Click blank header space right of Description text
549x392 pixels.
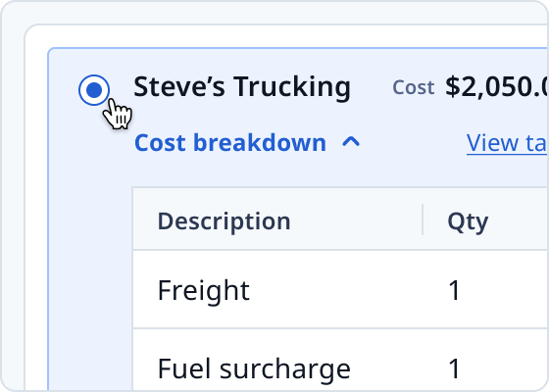point(355,221)
